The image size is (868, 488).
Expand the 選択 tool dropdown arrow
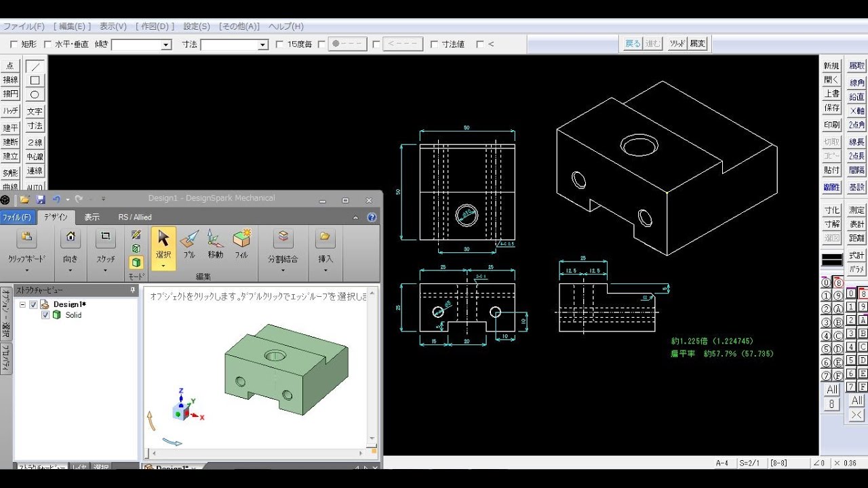[163, 266]
